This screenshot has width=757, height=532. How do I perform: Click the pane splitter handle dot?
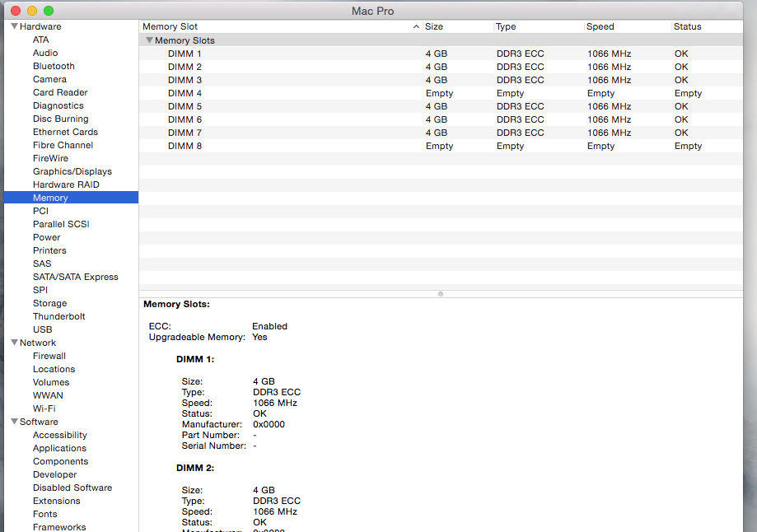pos(441,294)
